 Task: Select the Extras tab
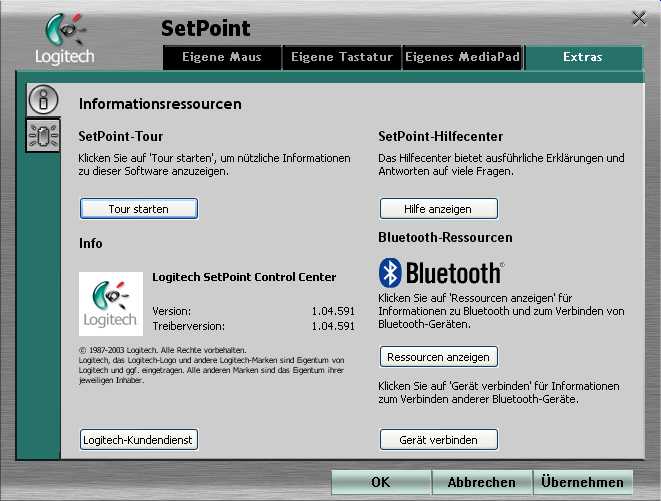coord(583,57)
